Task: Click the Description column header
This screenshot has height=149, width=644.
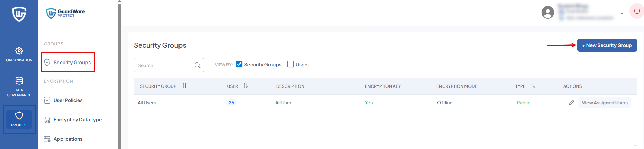Action: [290, 86]
